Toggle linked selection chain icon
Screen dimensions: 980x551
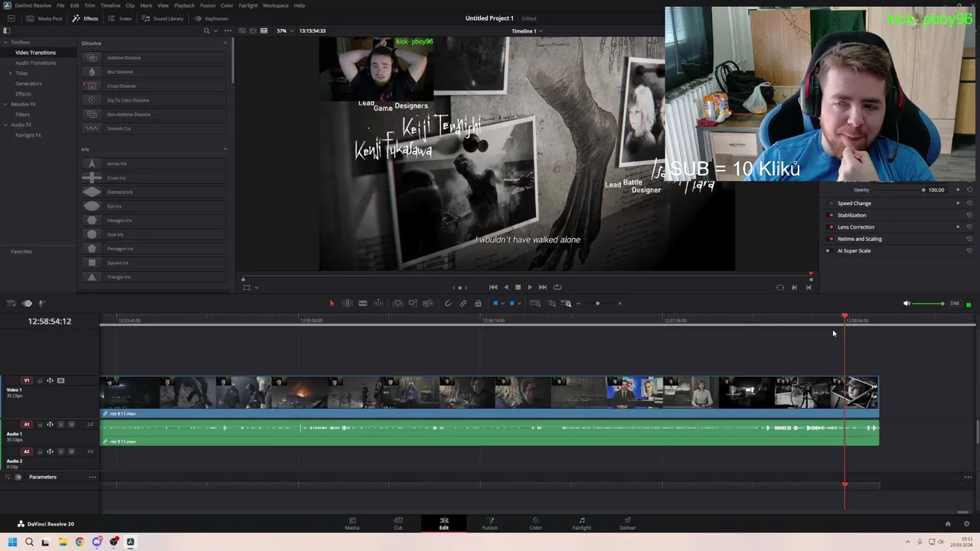(463, 304)
